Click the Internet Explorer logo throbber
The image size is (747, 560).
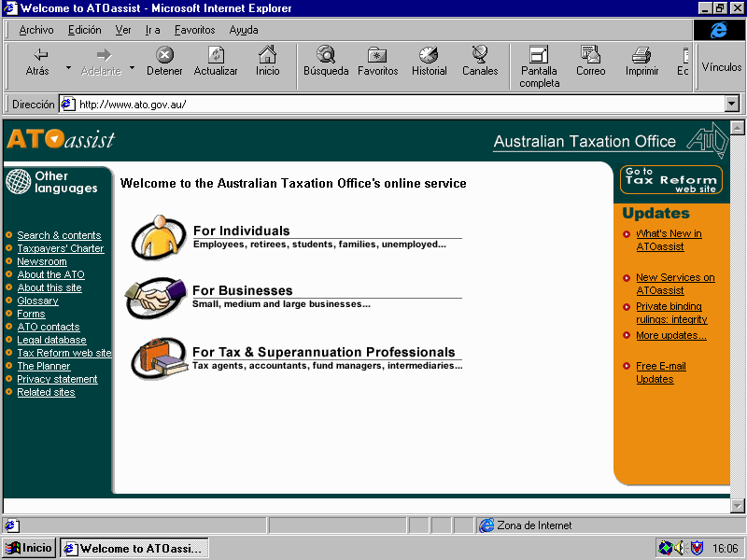(x=718, y=30)
